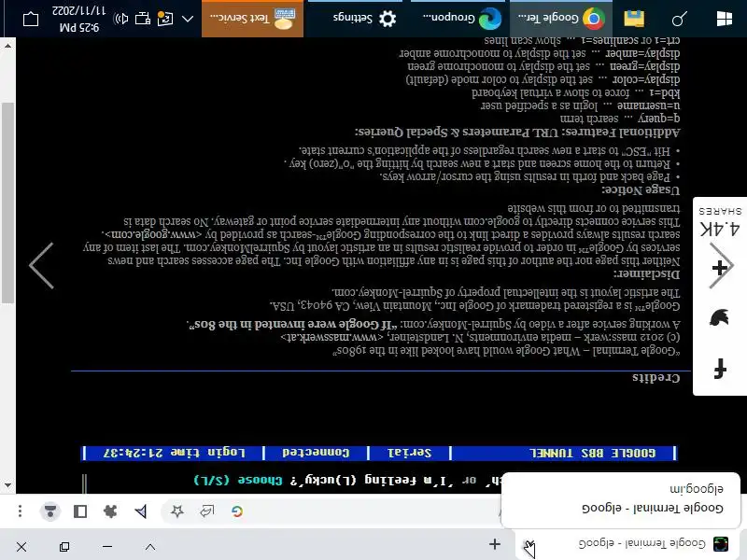
Task: Click the orange-badged system tray update icon
Action: pos(165,19)
